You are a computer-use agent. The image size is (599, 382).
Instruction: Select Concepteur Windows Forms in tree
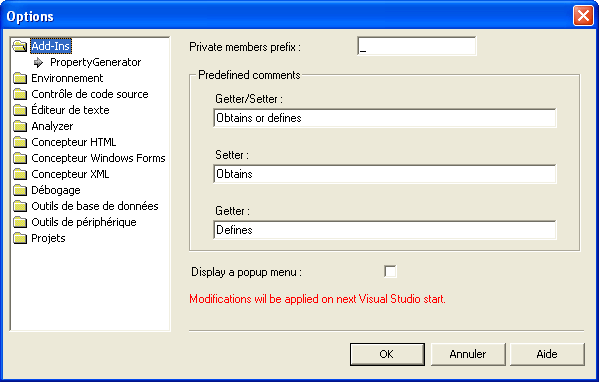[x=98, y=158]
